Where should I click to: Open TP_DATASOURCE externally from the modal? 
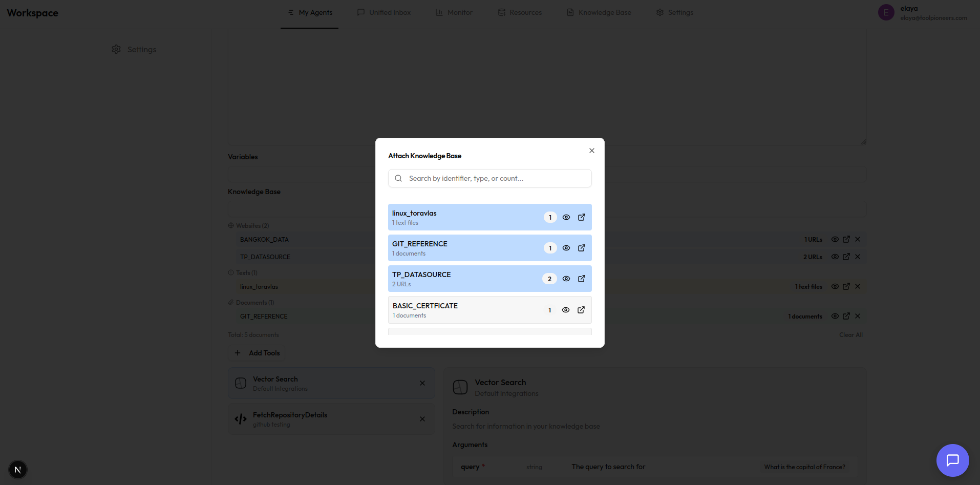(582, 279)
